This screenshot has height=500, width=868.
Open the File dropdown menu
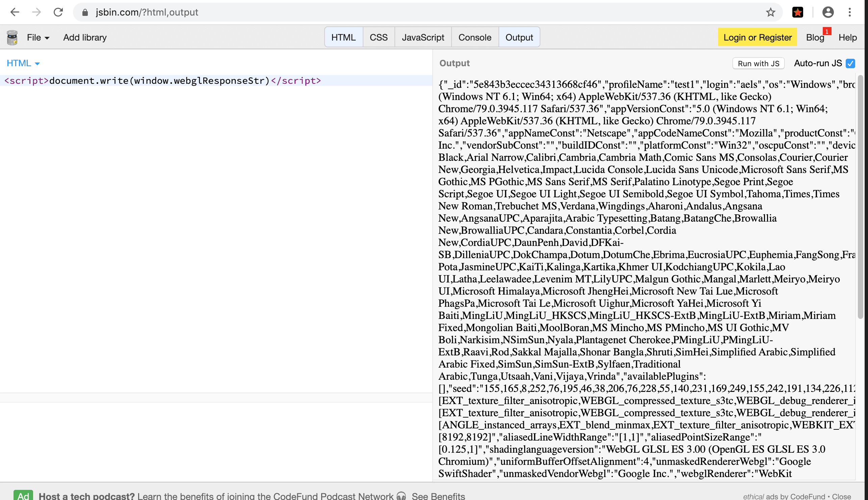[38, 37]
